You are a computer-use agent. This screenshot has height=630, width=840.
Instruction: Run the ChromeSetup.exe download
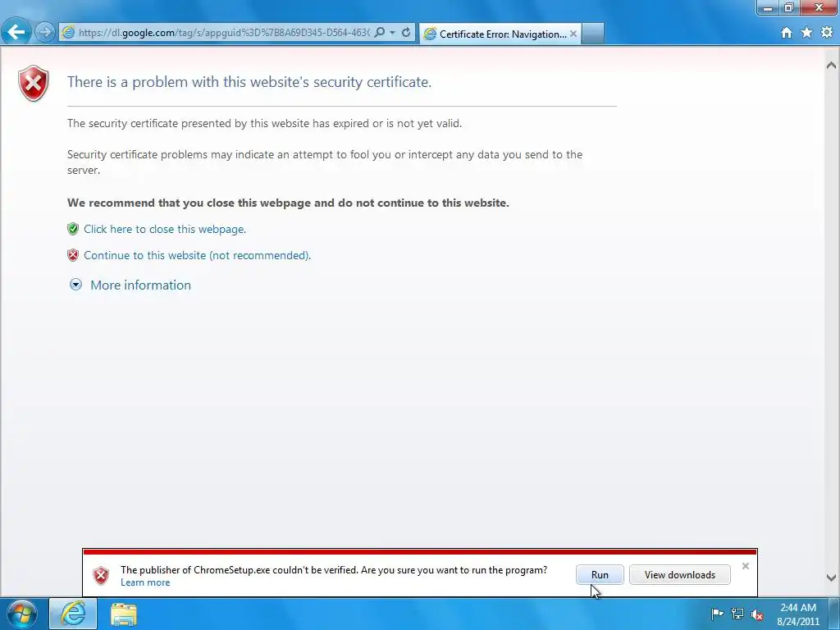tap(600, 574)
